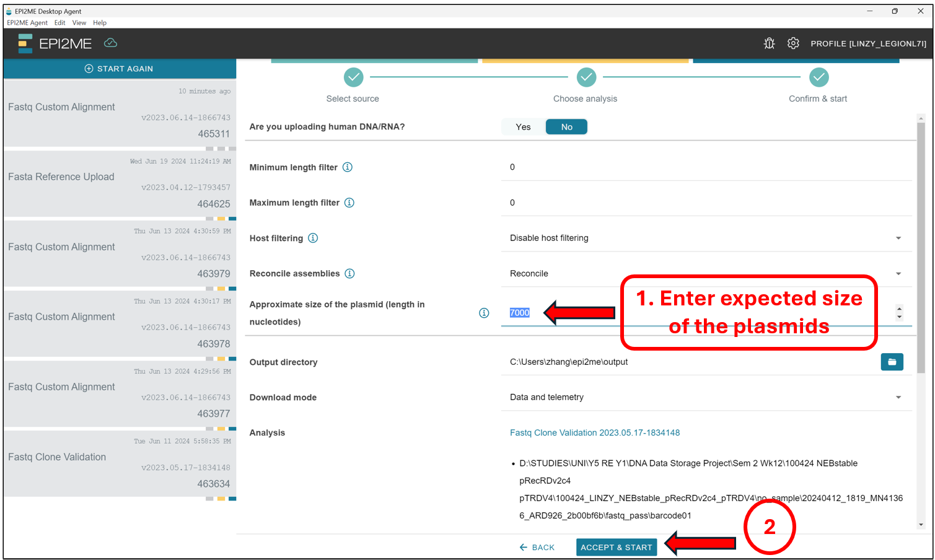Image resolution: width=935 pixels, height=560 pixels.
Task: Maximize the EPI2ME Desktop Agent window
Action: pos(895,11)
